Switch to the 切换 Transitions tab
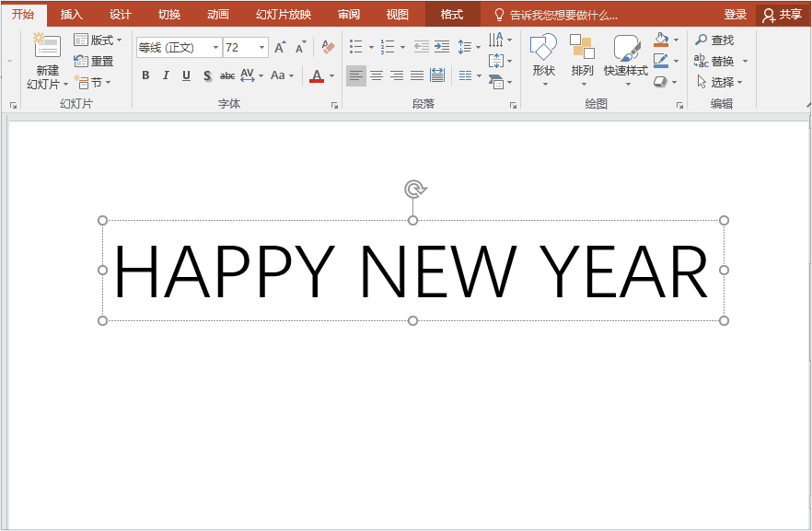This screenshot has height=531, width=812. (169, 15)
